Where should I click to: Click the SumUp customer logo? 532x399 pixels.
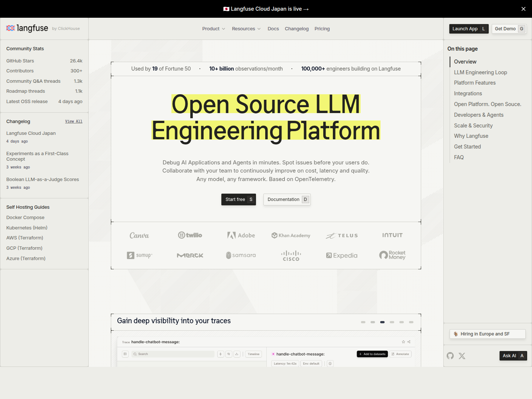pos(139,255)
